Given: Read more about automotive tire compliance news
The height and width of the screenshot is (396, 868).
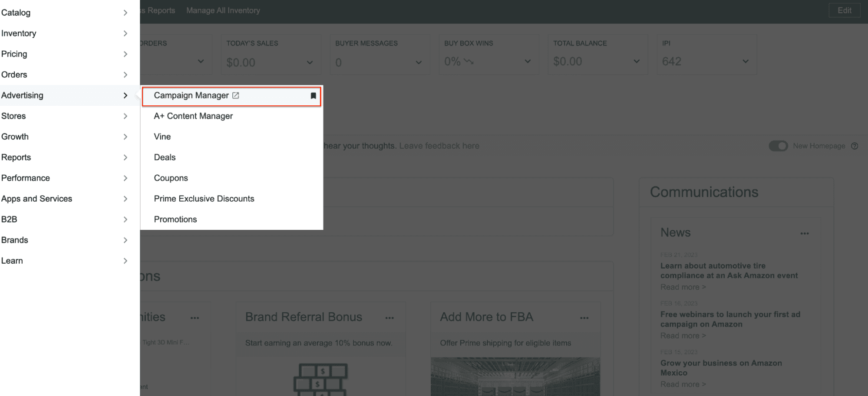Looking at the screenshot, I should coord(683,287).
